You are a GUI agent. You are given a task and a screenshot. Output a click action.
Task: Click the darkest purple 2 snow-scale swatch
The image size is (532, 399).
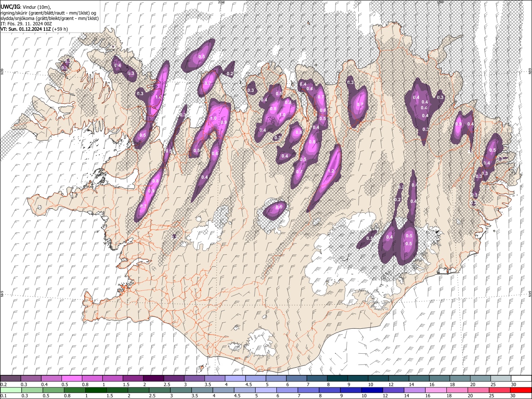[153, 378]
